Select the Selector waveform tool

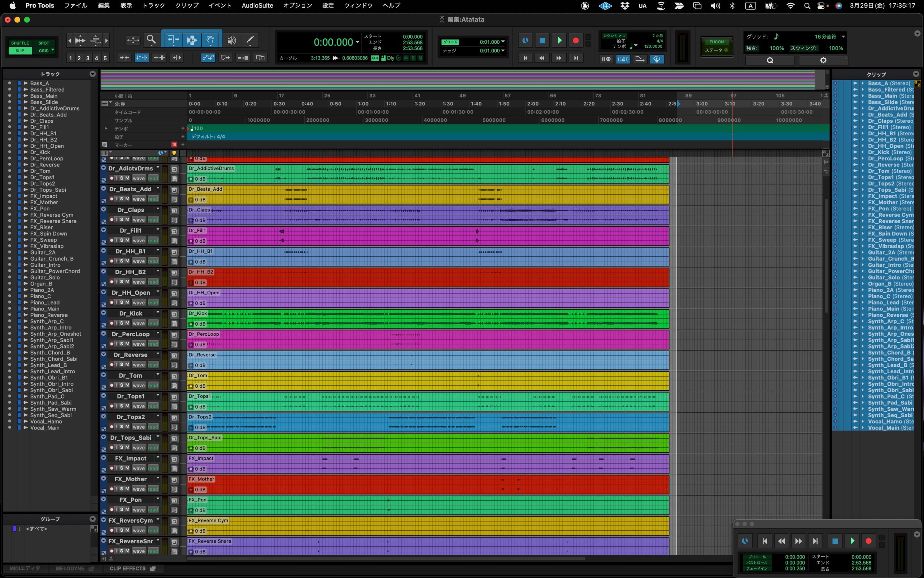click(x=192, y=40)
